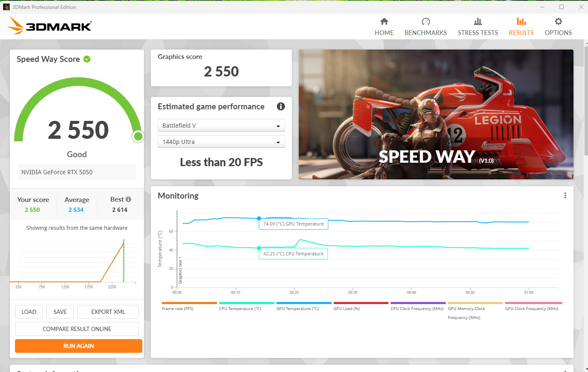Click the green validation checkmark icon
The height and width of the screenshot is (372, 588).
point(87,59)
